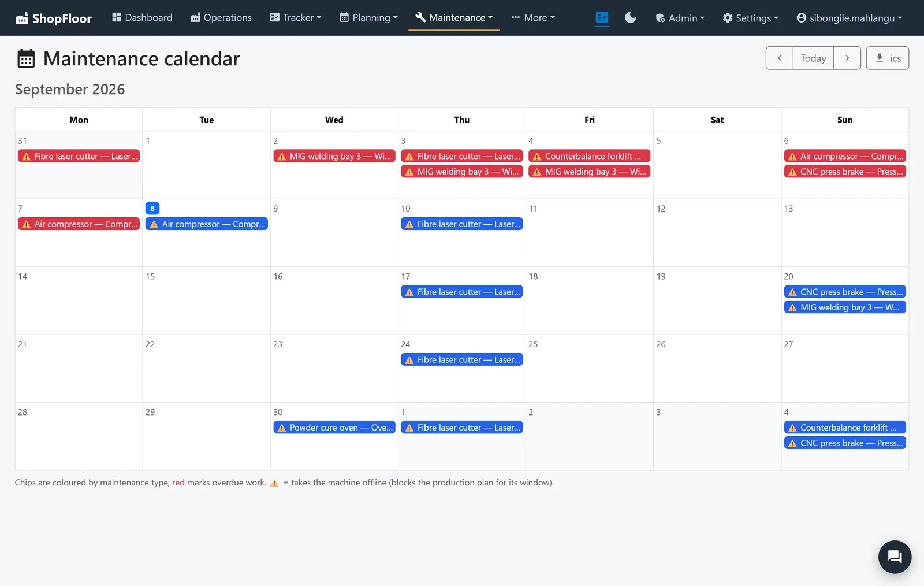Expand the Admin dropdown menu
Viewport: 924px width, 586px height.
680,18
